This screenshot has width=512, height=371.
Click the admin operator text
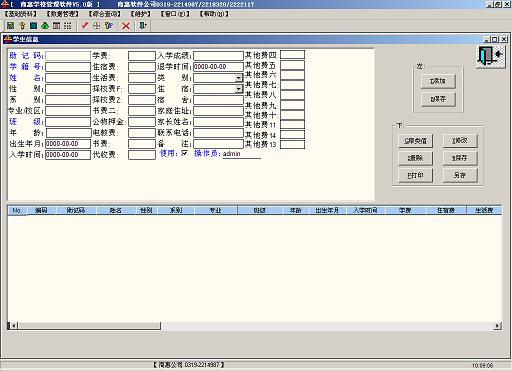(232, 154)
